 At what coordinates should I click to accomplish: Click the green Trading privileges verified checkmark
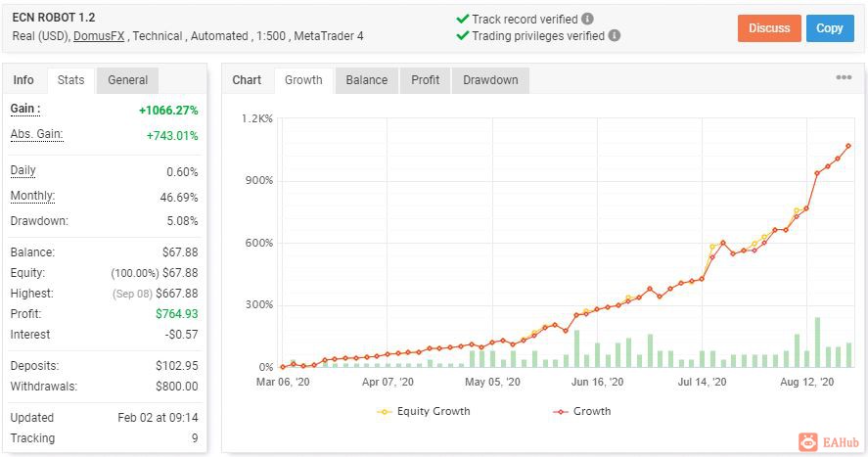462,36
